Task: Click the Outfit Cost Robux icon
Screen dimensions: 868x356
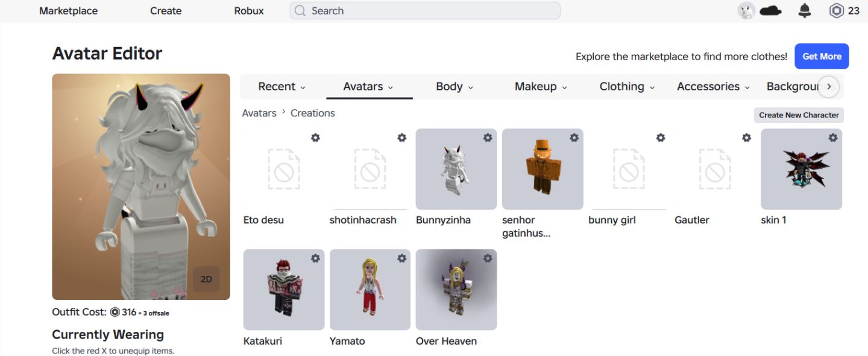Action: 115,312
